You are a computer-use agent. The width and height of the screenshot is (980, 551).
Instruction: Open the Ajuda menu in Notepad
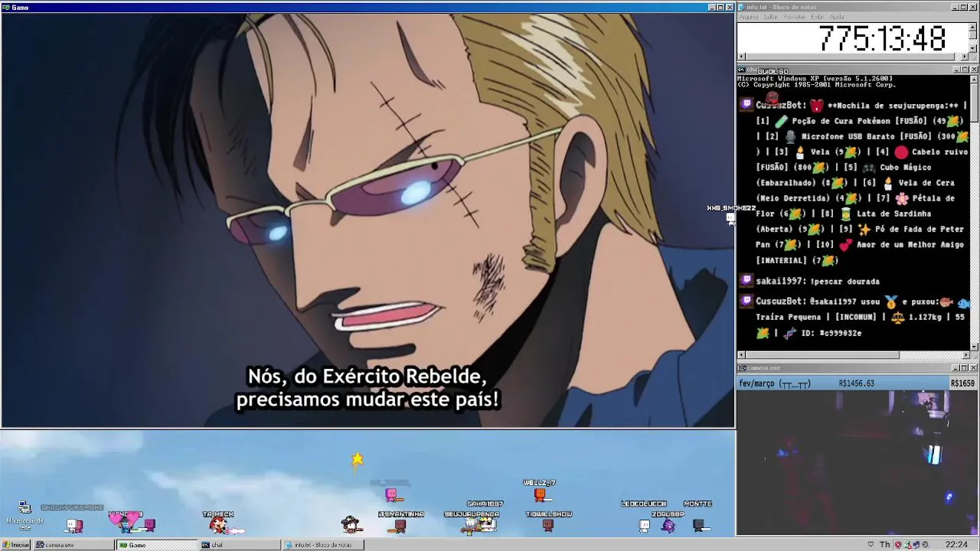pos(838,17)
